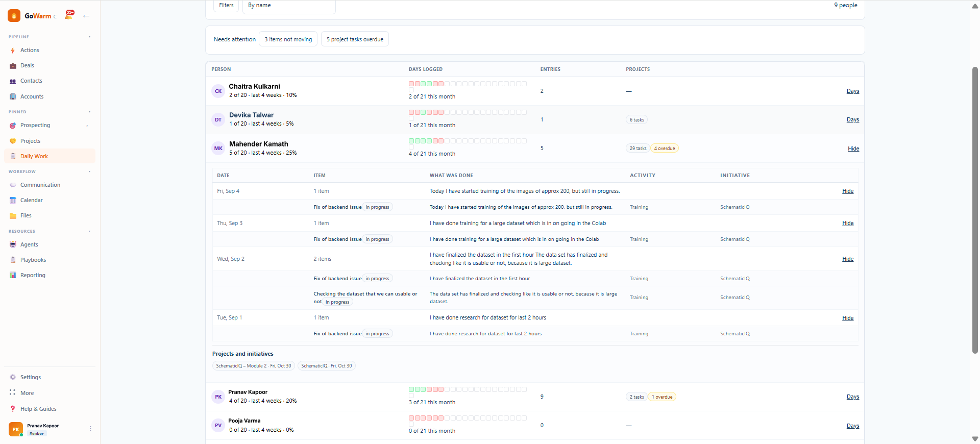The height and width of the screenshot is (444, 980).
Task: Collapse the WORKFLOW sidebar section
Action: (89, 171)
